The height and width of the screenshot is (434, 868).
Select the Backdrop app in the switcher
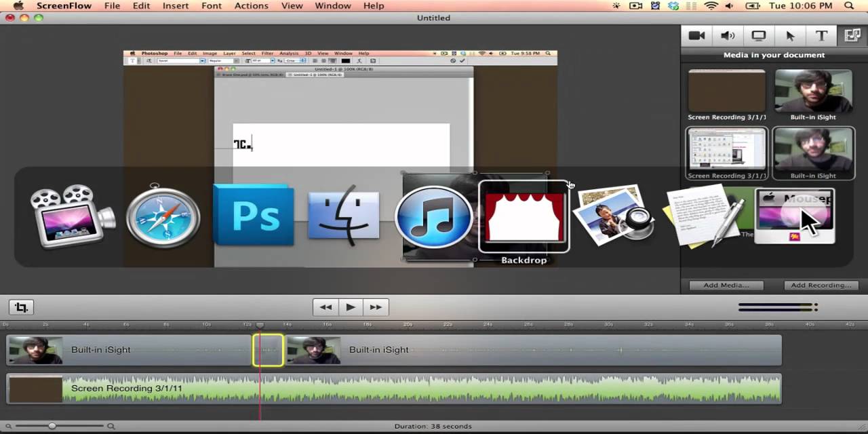(x=524, y=216)
